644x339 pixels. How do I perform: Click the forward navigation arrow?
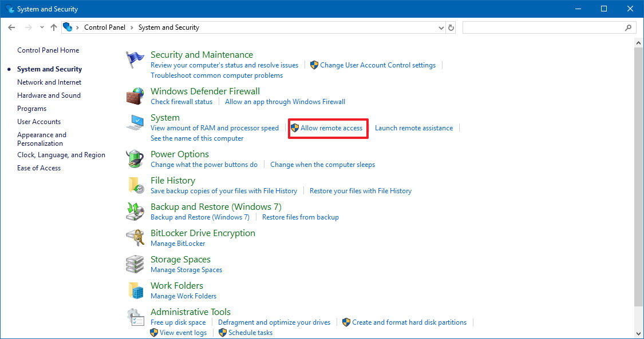click(29, 27)
